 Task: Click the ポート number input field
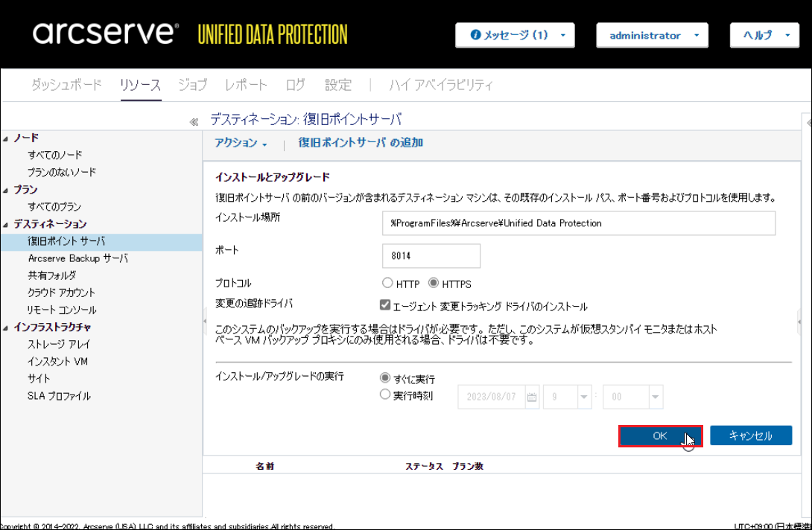431,255
